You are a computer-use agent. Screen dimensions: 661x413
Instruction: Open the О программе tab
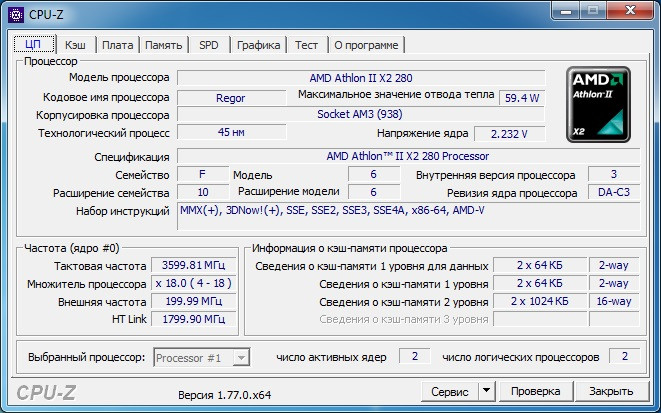(x=366, y=45)
